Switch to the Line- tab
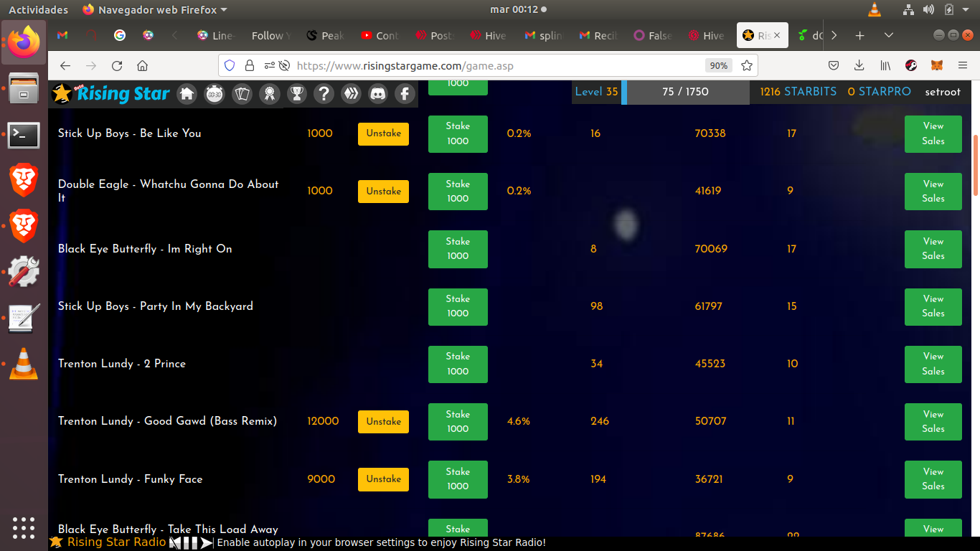 click(x=216, y=35)
